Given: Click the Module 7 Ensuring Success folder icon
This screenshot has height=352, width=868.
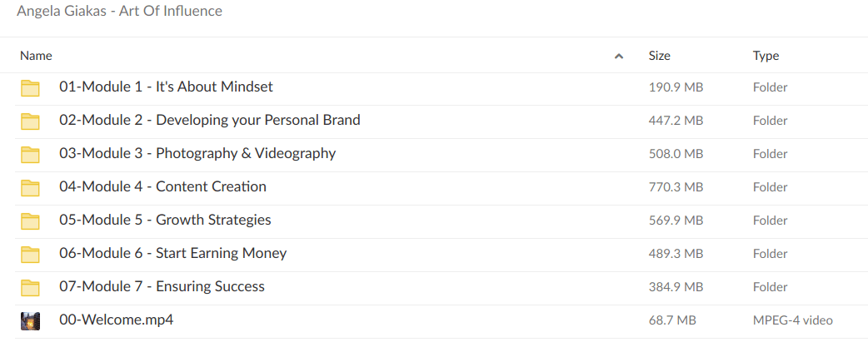Looking at the screenshot, I should click(x=31, y=287).
